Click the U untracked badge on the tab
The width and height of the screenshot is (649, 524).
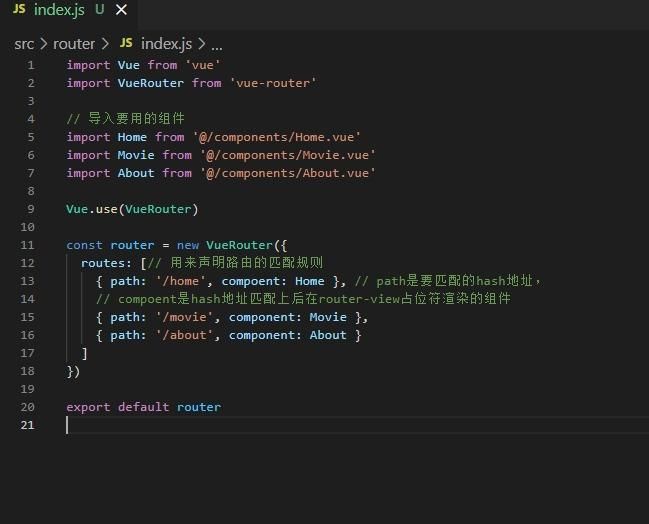(x=99, y=10)
